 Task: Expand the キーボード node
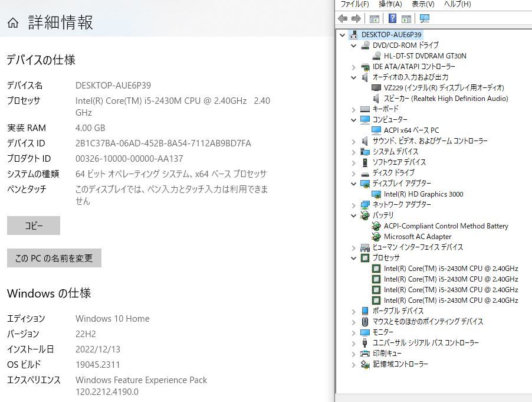353,109
